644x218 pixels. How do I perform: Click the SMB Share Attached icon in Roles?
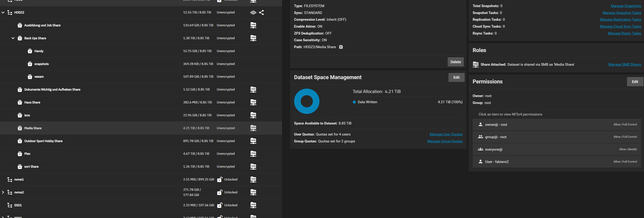click(x=476, y=64)
